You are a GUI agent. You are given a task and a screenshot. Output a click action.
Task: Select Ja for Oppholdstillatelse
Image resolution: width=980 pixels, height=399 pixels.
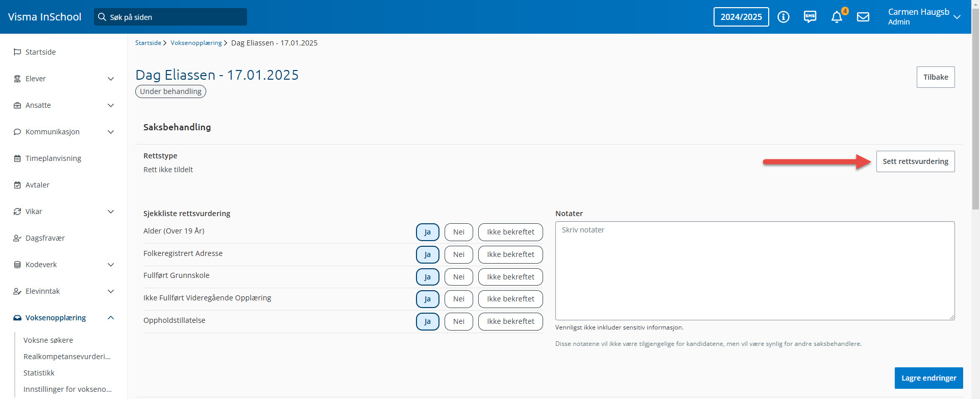[427, 321]
